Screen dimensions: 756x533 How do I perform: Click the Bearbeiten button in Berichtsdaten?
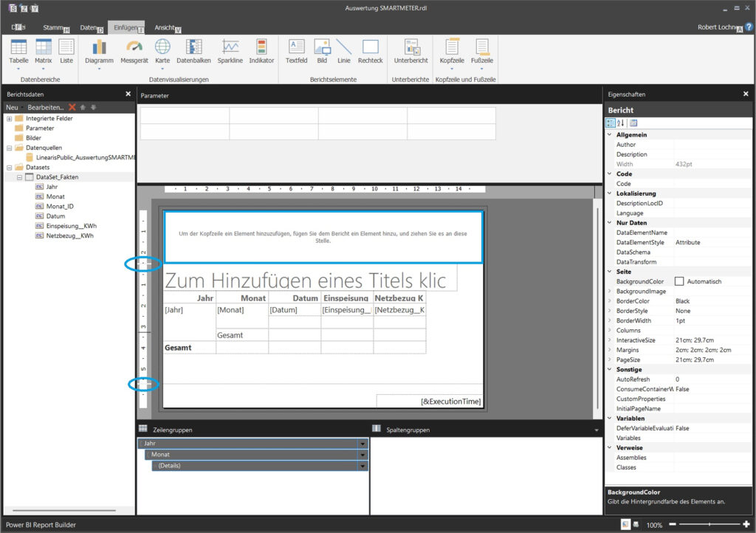(45, 108)
